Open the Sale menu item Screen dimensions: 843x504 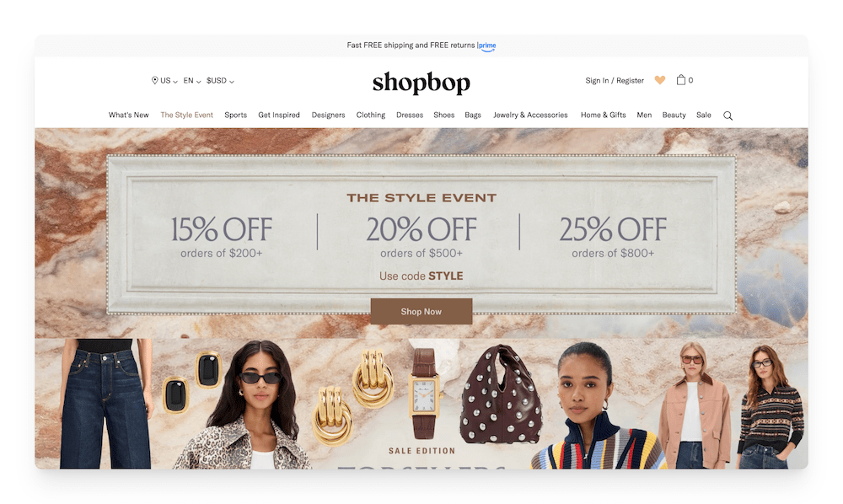point(703,115)
